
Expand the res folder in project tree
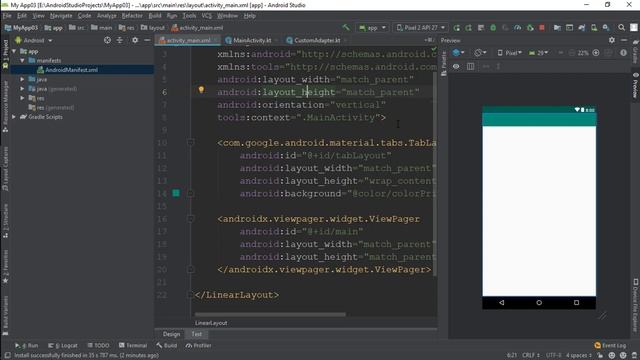[22, 98]
